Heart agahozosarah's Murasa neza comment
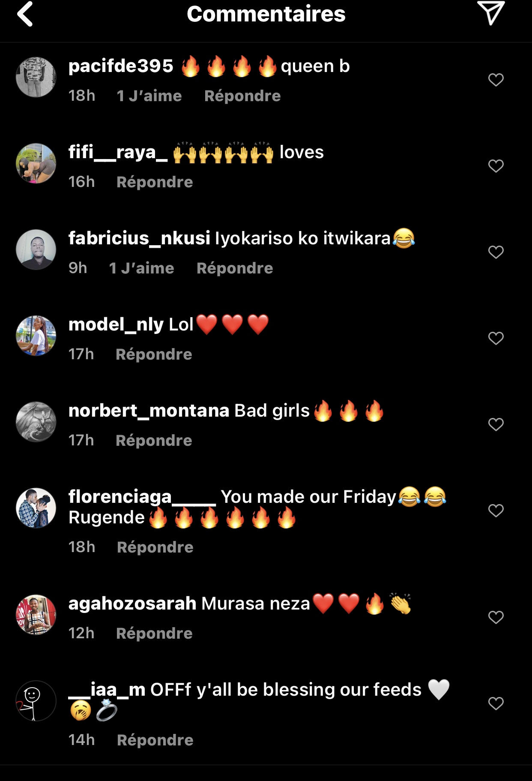This screenshot has height=781, width=532. point(496,617)
